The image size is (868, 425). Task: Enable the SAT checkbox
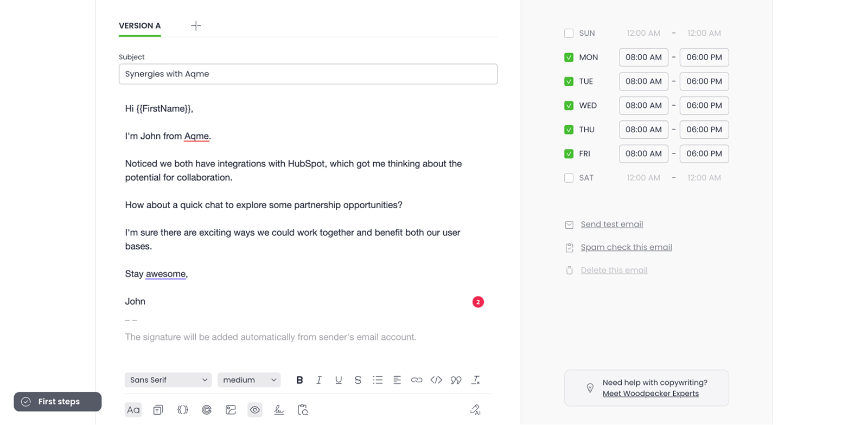pyautogui.click(x=569, y=178)
